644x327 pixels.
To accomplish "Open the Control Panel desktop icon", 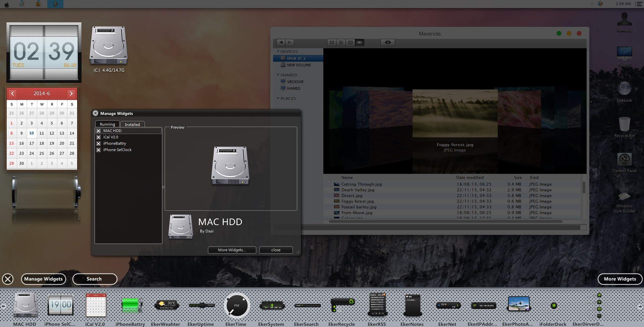I will (624, 162).
